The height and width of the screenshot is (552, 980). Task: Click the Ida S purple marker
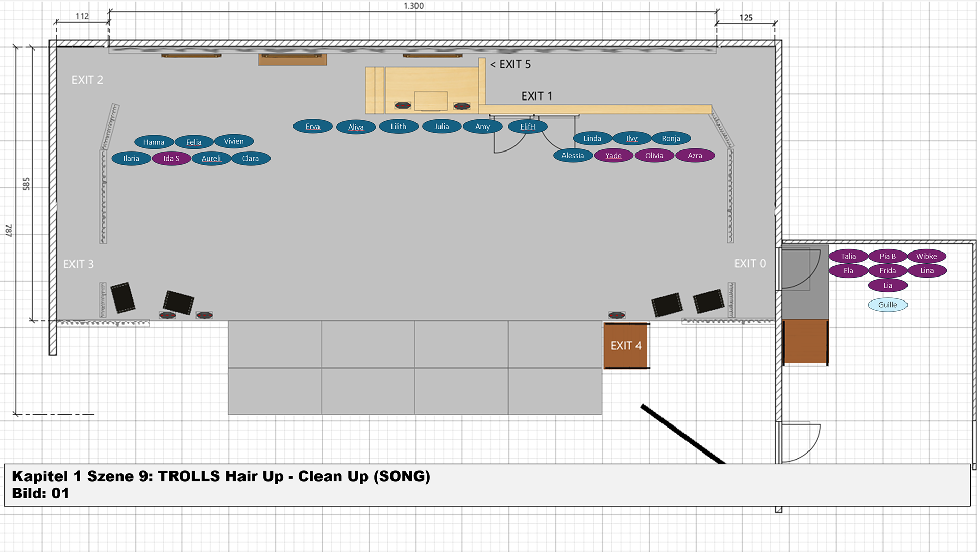(171, 158)
